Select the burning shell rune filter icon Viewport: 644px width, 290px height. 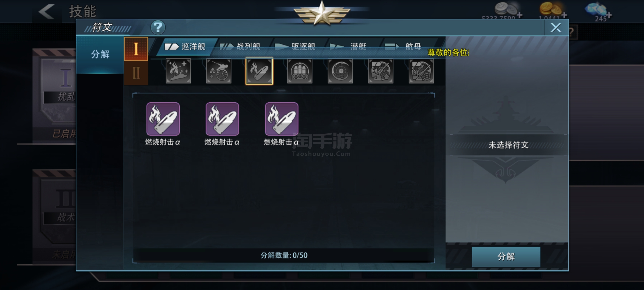[x=259, y=71]
